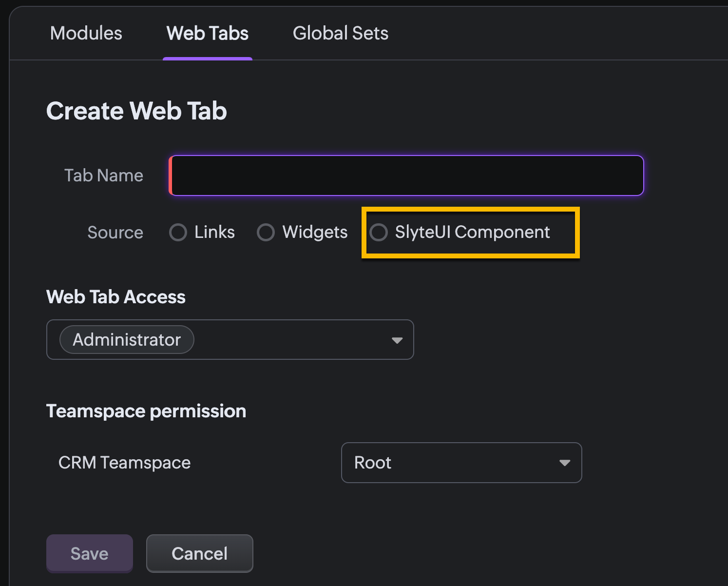Click the Root dropdown caret arrow

(x=565, y=463)
